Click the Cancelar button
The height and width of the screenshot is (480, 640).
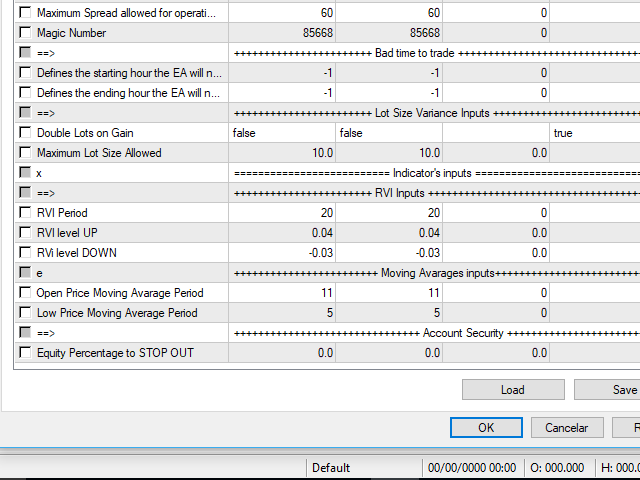566,427
